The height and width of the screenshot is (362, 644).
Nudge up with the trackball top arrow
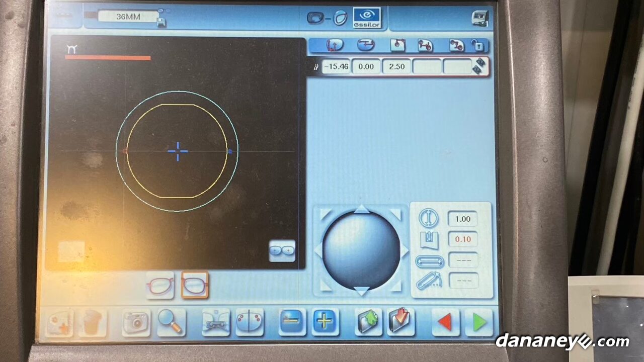point(361,210)
